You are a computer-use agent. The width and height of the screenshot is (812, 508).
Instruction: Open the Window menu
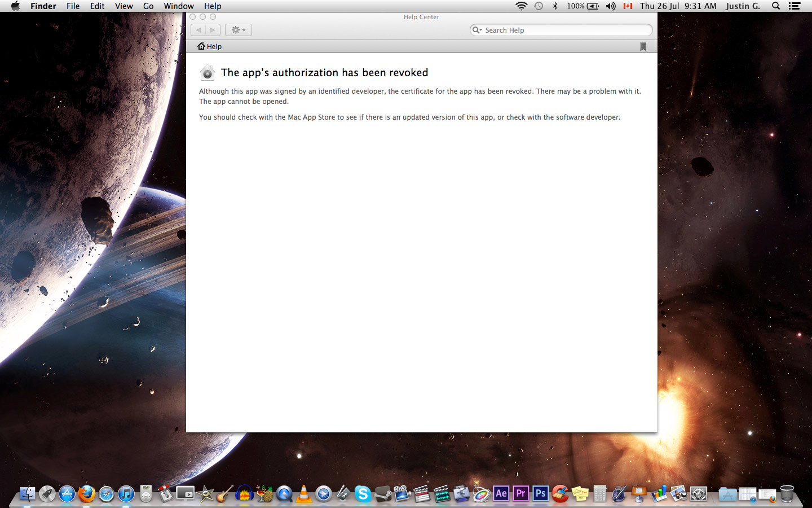(179, 6)
